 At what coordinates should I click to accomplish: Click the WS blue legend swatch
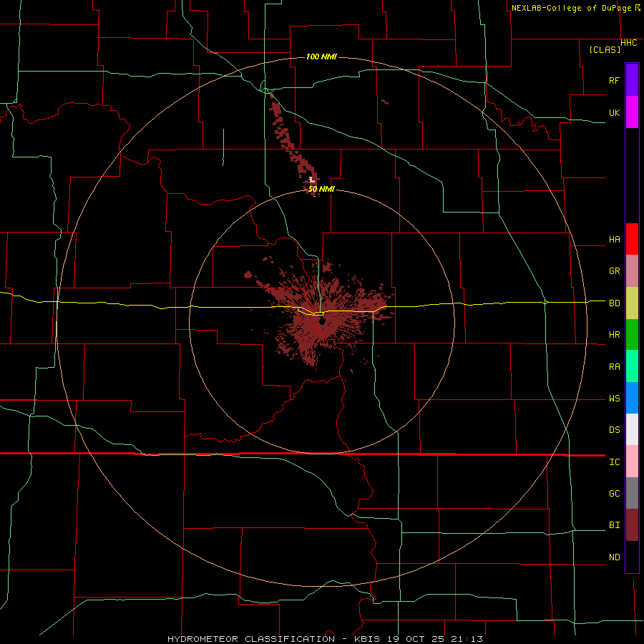(x=632, y=398)
